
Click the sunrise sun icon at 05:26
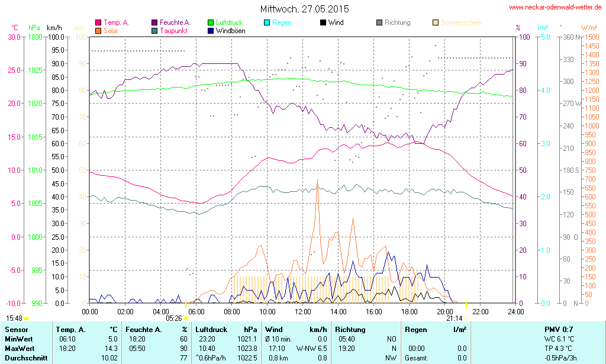[186, 318]
